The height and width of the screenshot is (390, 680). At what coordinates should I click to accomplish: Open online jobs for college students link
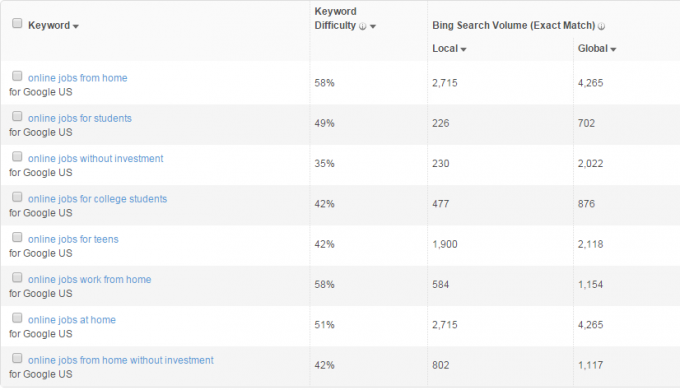point(97,199)
